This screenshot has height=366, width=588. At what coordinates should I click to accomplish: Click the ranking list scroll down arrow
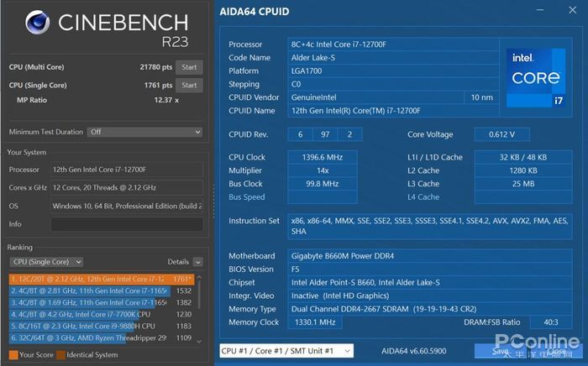(x=199, y=341)
